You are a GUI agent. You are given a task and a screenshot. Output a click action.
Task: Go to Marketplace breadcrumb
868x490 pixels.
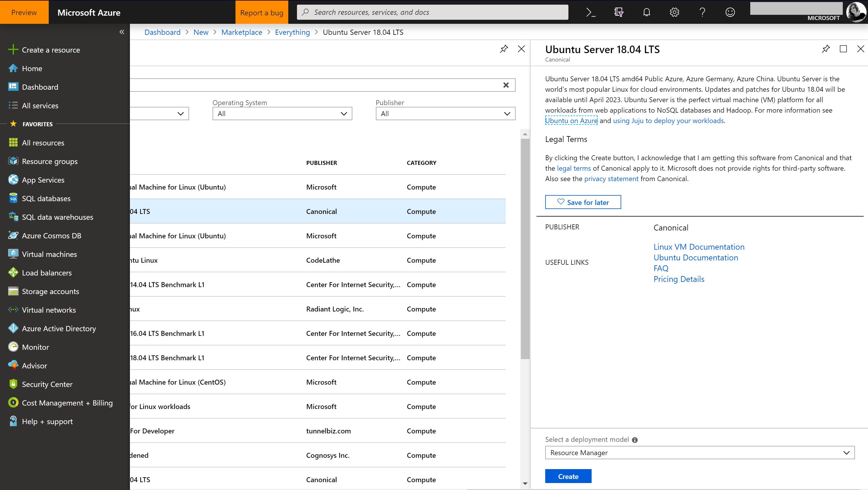click(242, 32)
